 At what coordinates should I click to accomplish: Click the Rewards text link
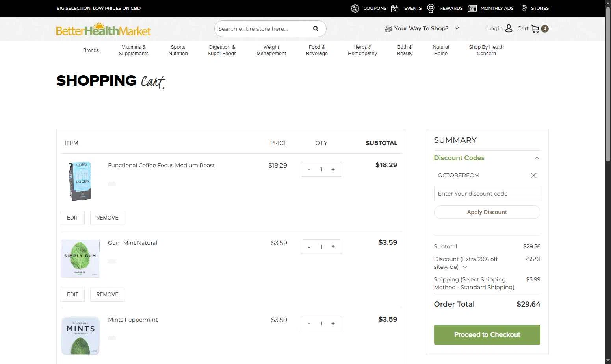pos(451,8)
